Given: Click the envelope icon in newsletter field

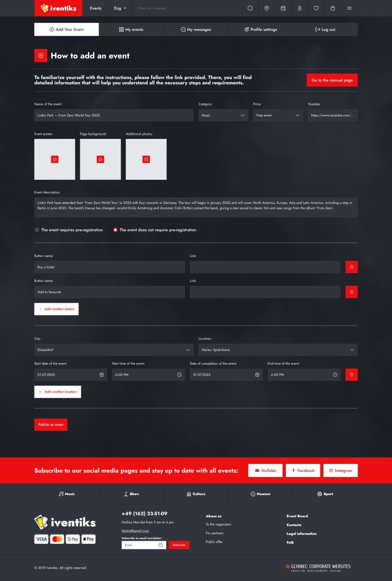Looking at the screenshot, I should tap(161, 545).
